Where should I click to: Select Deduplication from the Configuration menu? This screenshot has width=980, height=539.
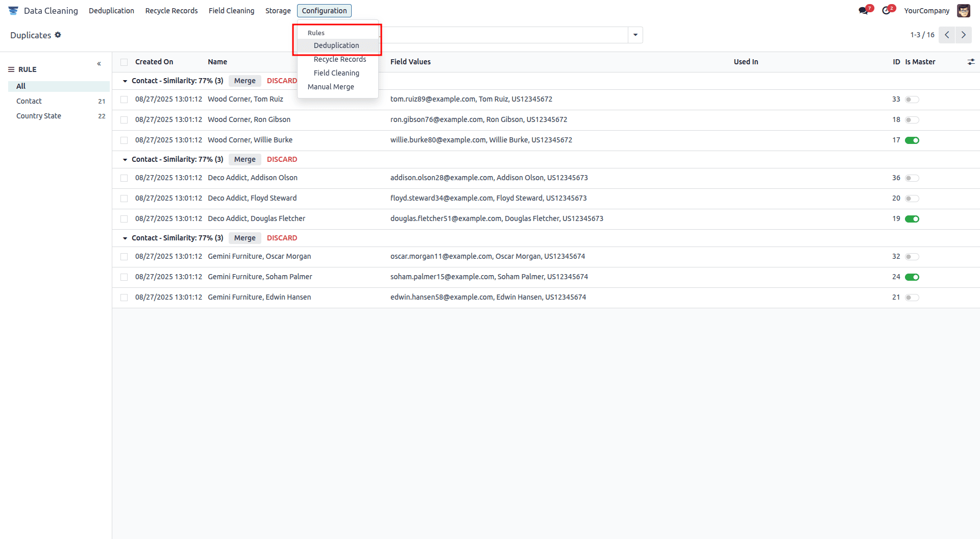(336, 45)
